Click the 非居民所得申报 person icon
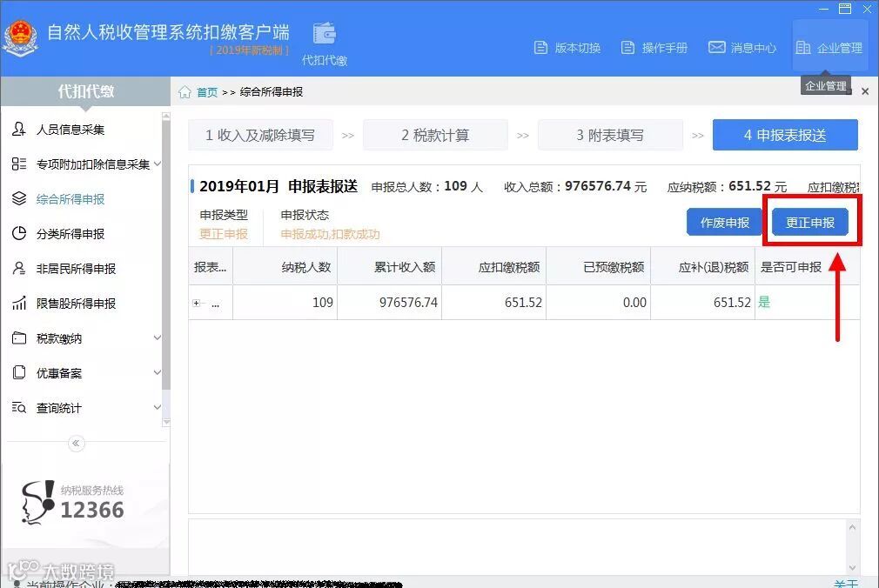This screenshot has height=588, width=879. pyautogui.click(x=18, y=268)
